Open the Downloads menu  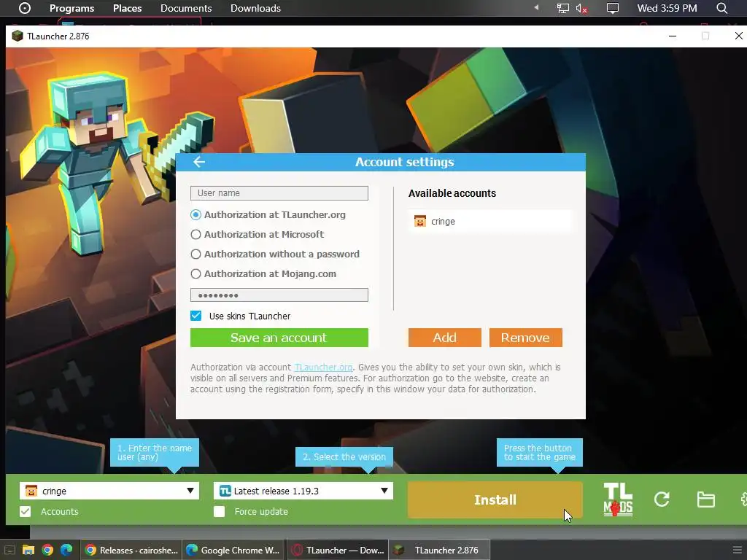coord(255,8)
